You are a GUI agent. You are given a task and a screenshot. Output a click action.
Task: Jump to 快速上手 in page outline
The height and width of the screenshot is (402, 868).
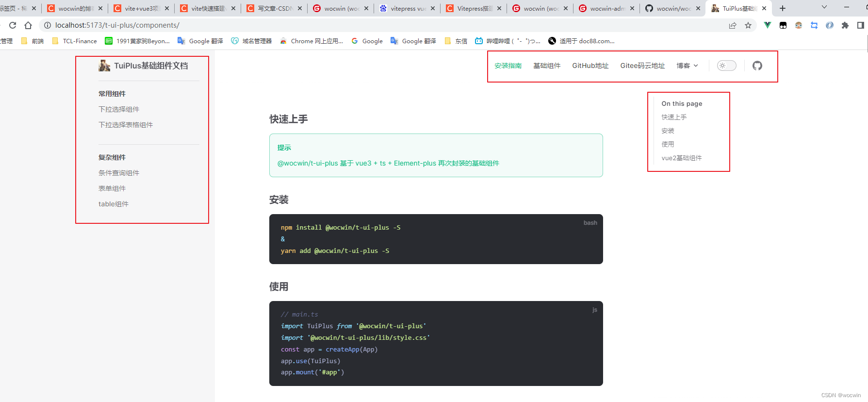point(674,117)
